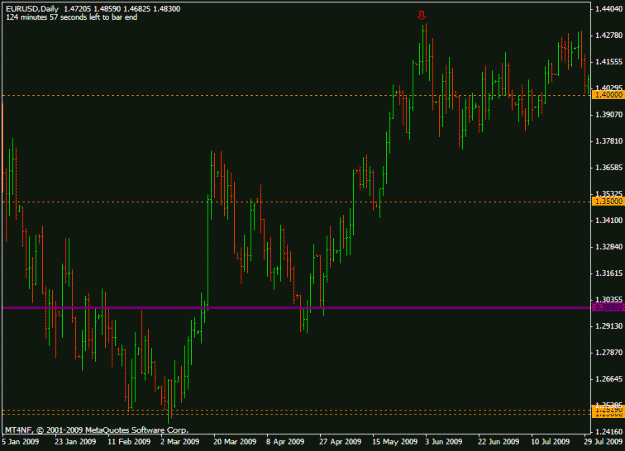Click the 1.42780 price scale value
Screen dimensions: 625x451
tap(608, 35)
